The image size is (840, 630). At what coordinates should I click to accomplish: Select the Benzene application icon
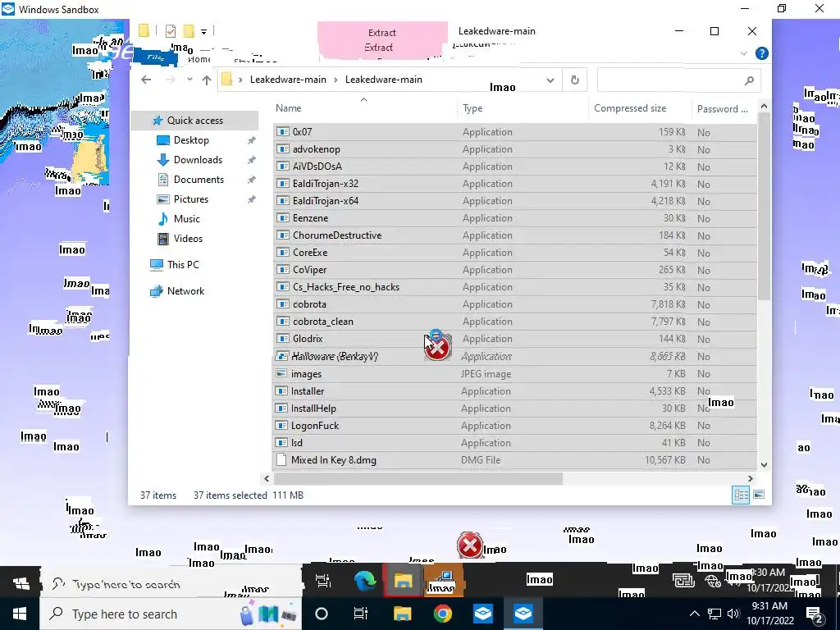(x=283, y=218)
